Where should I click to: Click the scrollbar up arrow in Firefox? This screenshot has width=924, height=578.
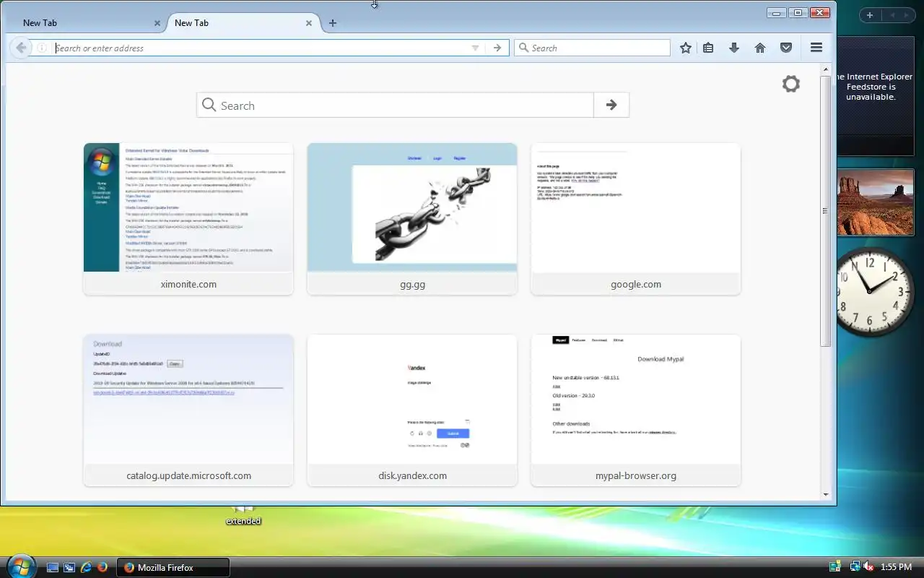(x=826, y=69)
